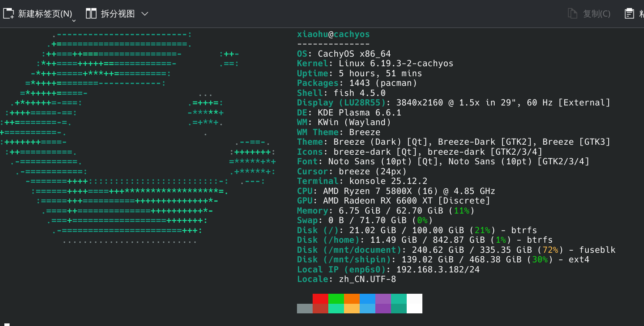Screen dimensions: 644x326
Task: Click the "KWin (Wayland)" text
Action: tap(354, 122)
